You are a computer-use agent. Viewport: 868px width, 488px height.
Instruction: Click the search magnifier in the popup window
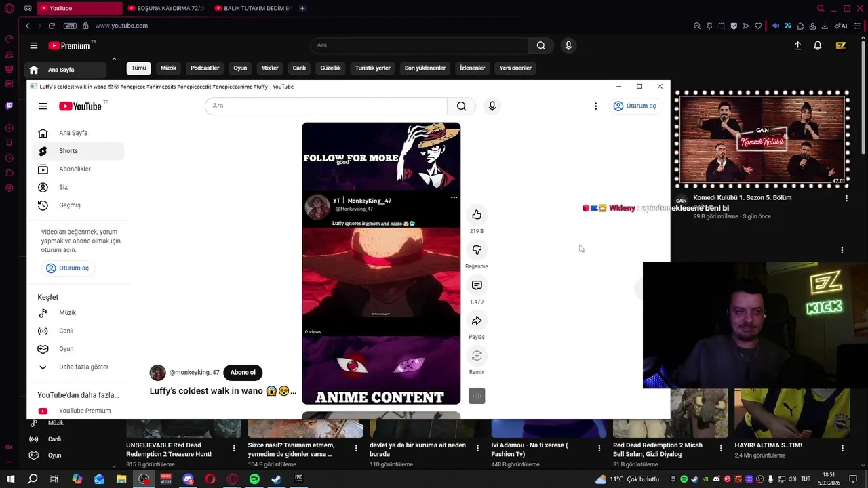tap(461, 106)
